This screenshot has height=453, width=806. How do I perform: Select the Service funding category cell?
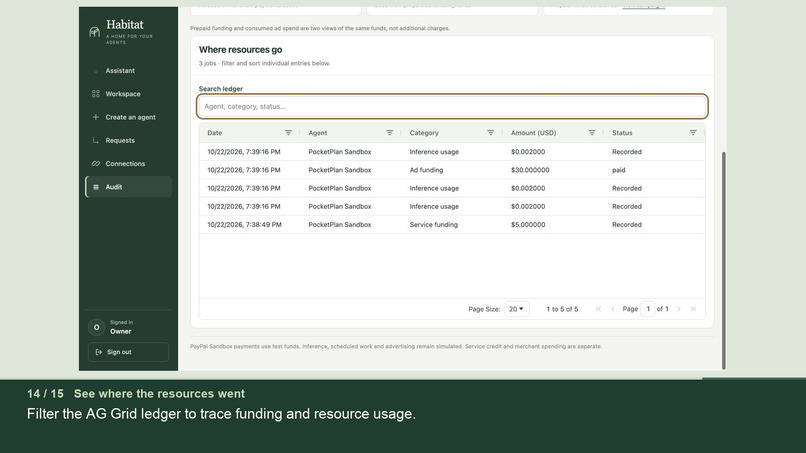coord(433,225)
